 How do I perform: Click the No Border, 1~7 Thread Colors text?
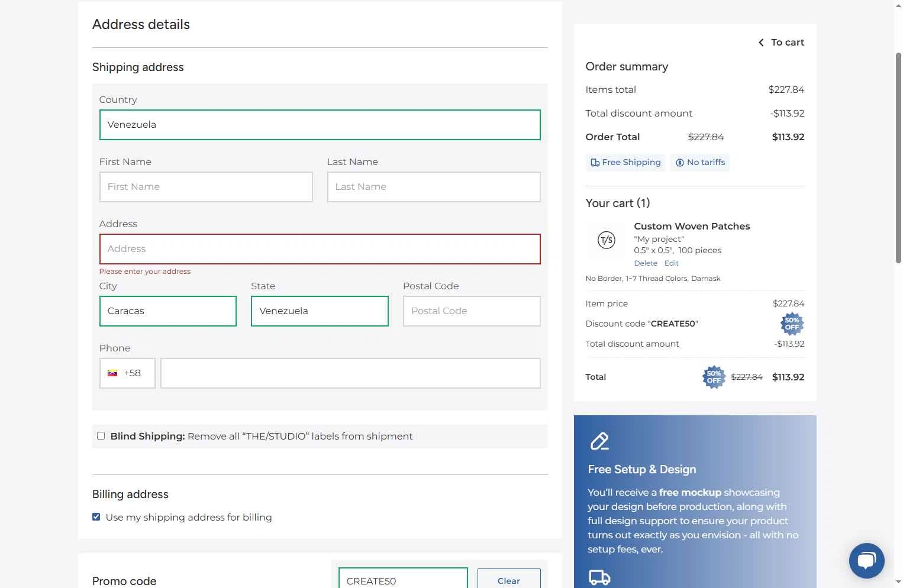coord(653,279)
